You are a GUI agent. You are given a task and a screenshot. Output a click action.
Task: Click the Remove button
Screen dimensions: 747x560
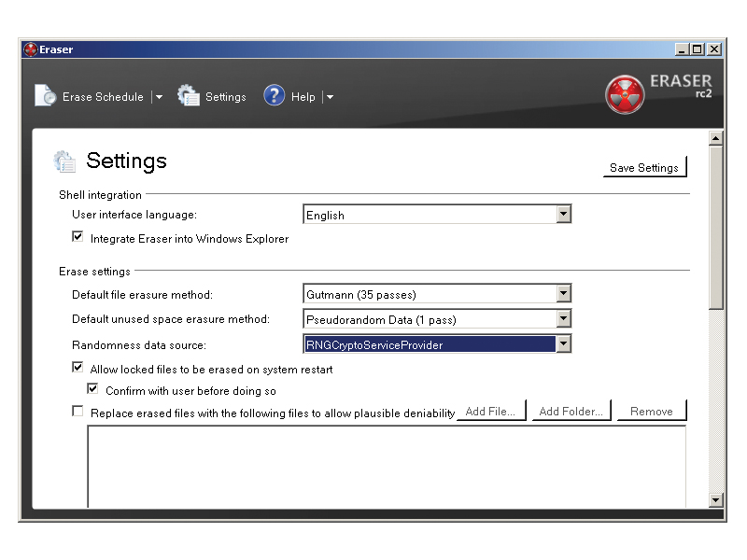[x=652, y=411]
